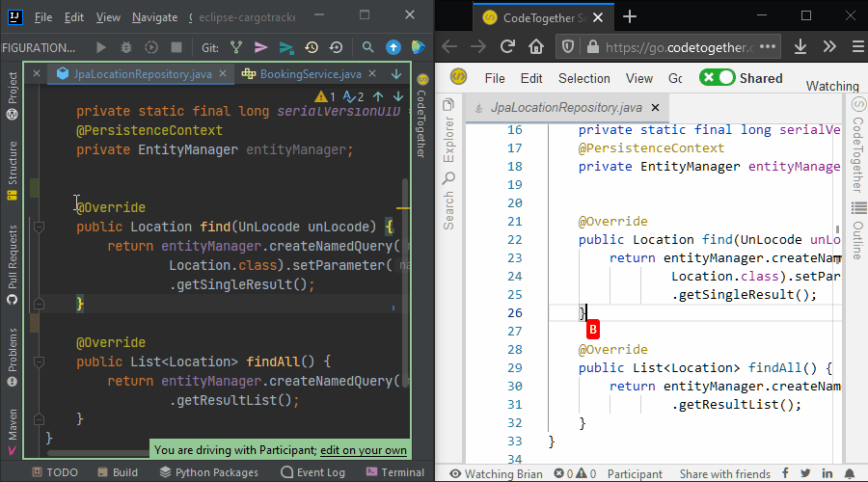Toggle the Shared session switch
The image size is (868, 482).
718,78
